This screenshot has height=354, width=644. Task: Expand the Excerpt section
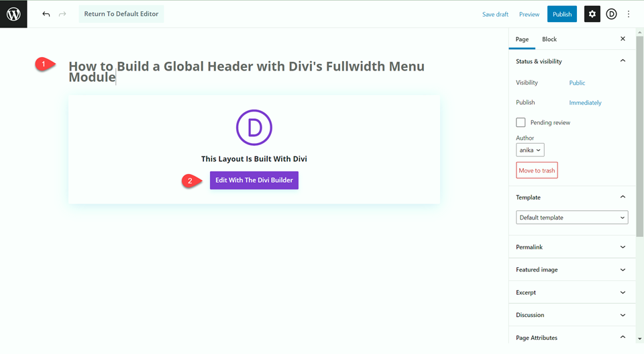pos(572,292)
